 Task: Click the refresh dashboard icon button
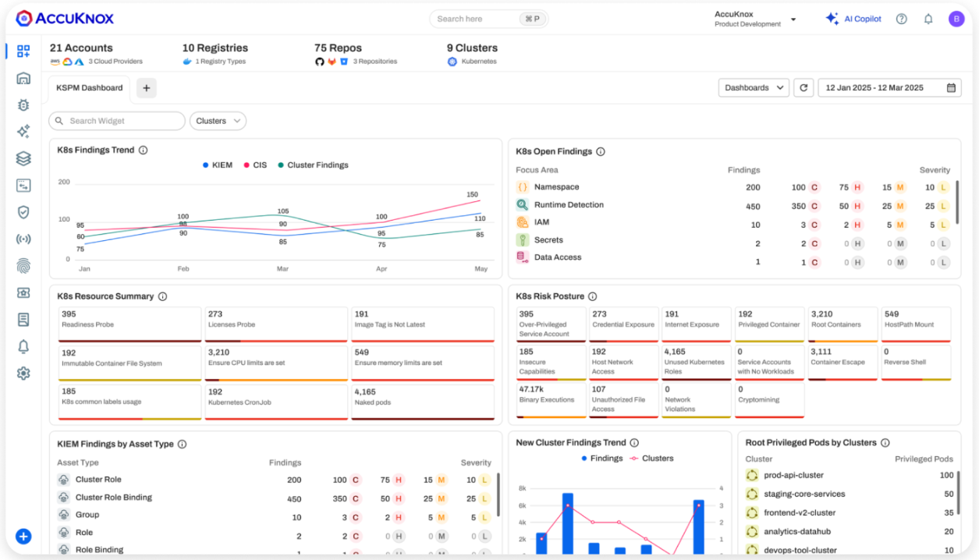pos(803,88)
